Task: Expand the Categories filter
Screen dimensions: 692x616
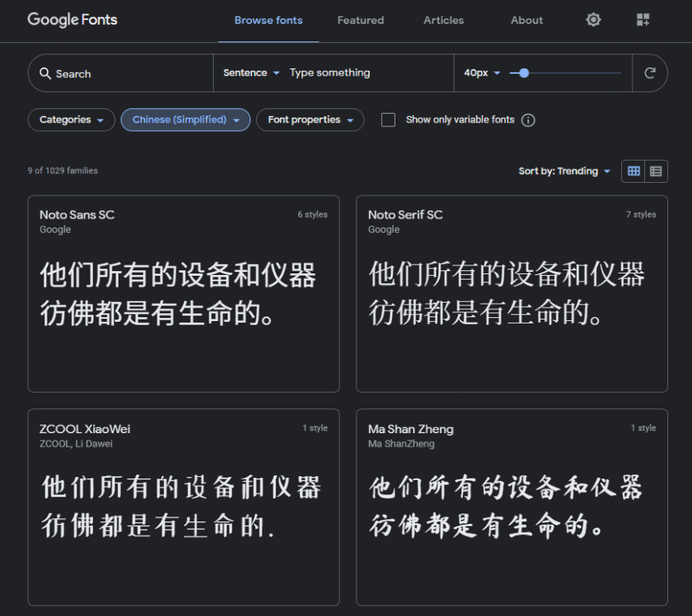Action: pyautogui.click(x=71, y=120)
